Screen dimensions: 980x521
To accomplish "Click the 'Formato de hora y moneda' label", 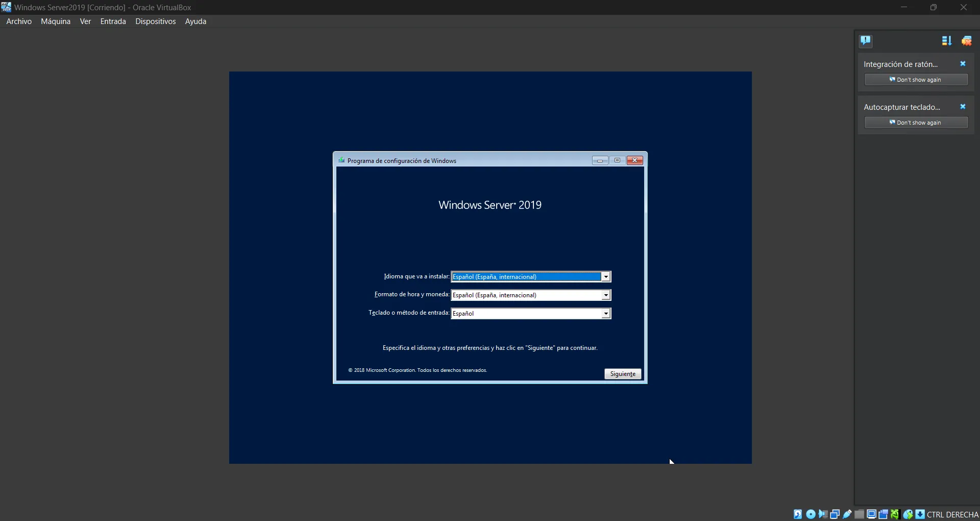I will coord(412,294).
